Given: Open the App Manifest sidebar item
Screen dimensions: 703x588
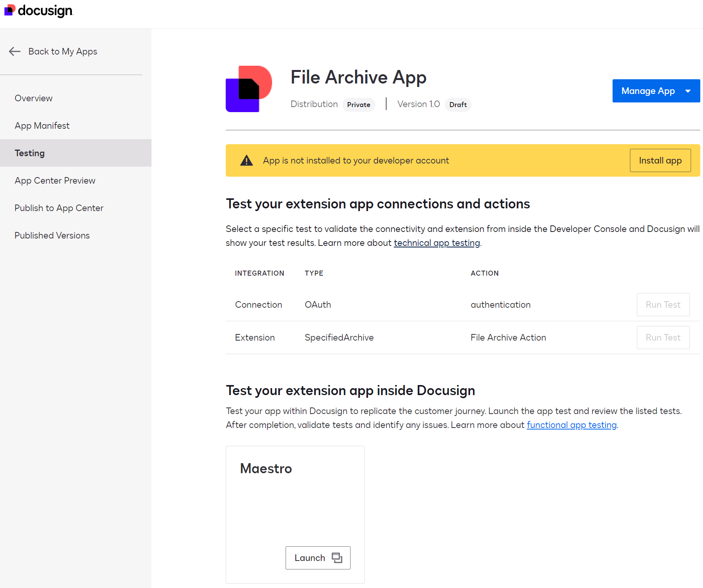Looking at the screenshot, I should pyautogui.click(x=42, y=126).
